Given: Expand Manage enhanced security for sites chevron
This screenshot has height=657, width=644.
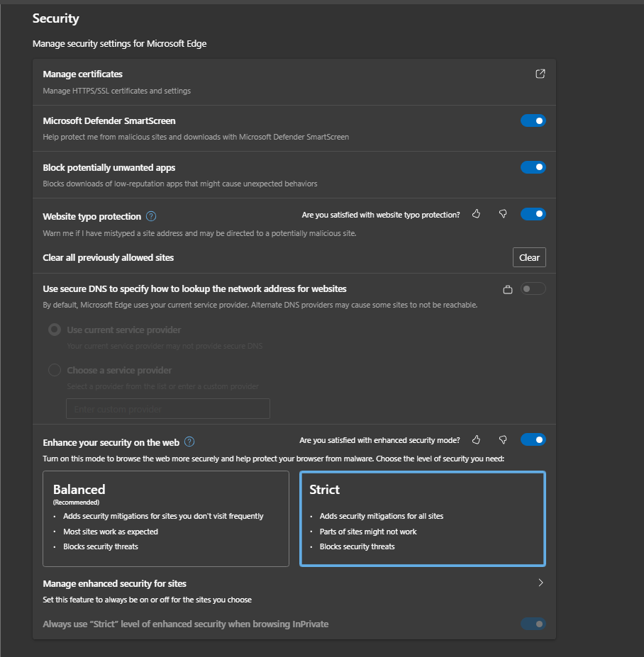Looking at the screenshot, I should [541, 583].
